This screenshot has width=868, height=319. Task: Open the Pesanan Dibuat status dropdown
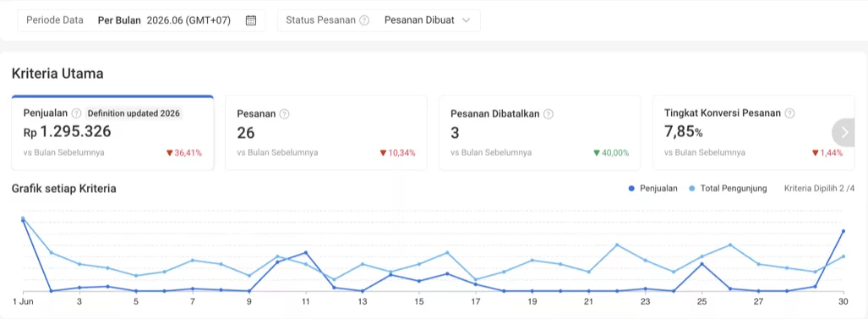[x=428, y=20]
